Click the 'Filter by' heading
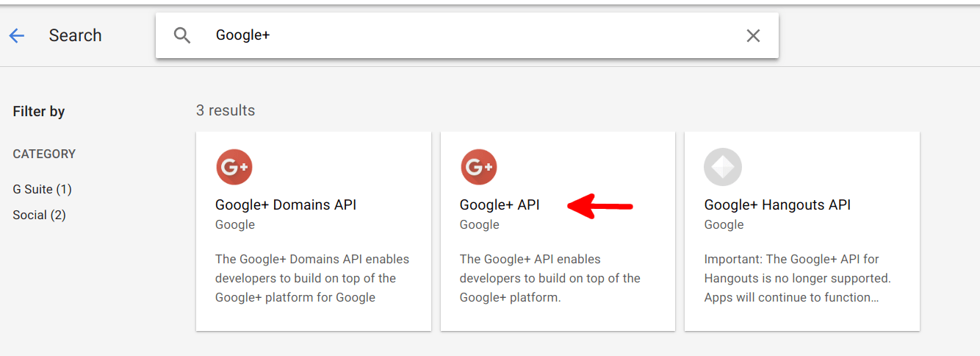Screen dimensions: 980x356 (x=39, y=112)
